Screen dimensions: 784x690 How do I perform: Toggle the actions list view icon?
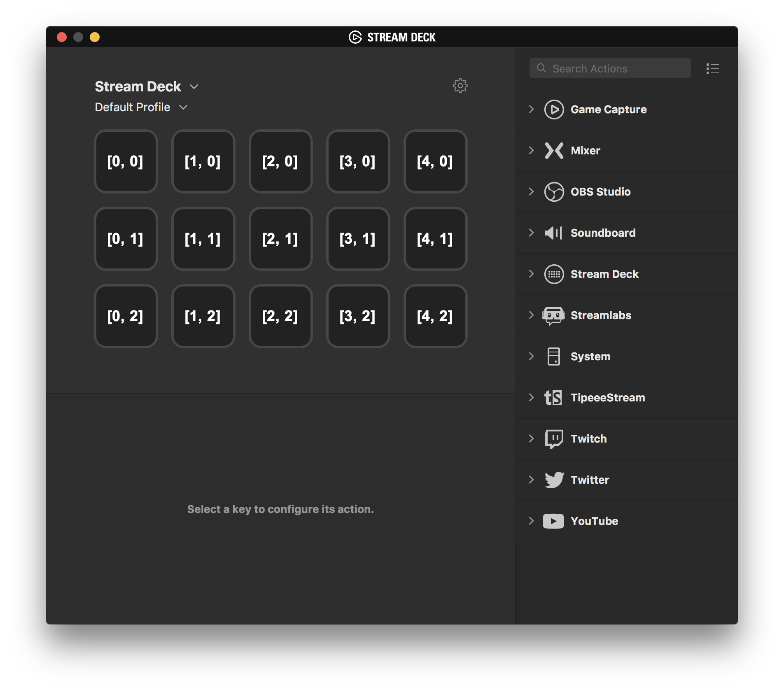click(712, 69)
